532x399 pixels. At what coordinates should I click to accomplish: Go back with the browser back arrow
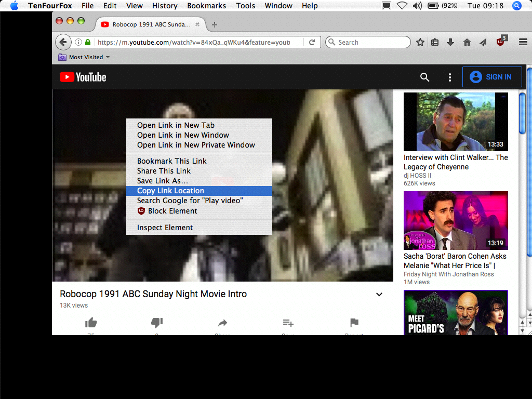click(63, 43)
